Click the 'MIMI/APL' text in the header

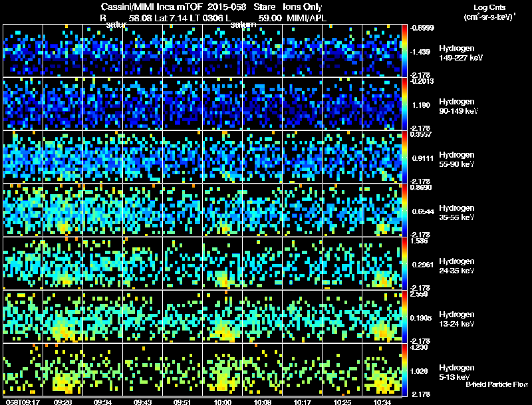point(307,19)
